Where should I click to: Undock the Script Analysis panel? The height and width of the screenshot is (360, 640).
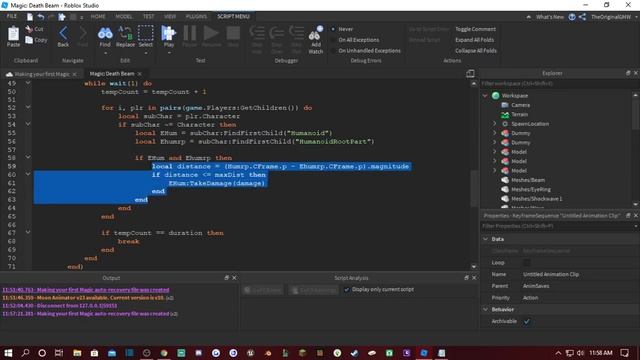pos(466,278)
